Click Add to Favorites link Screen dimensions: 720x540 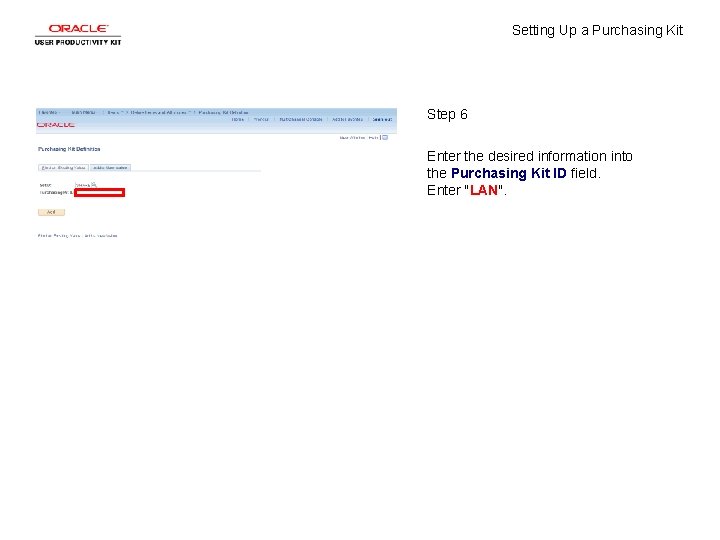point(348,119)
